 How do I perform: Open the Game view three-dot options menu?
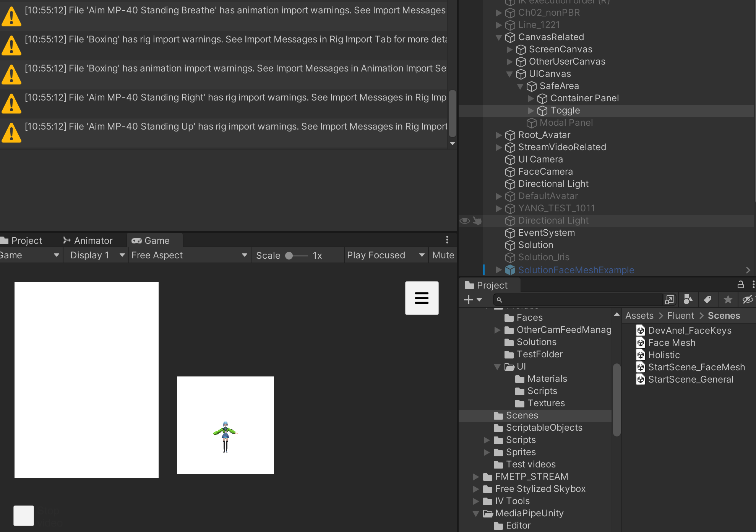click(447, 240)
